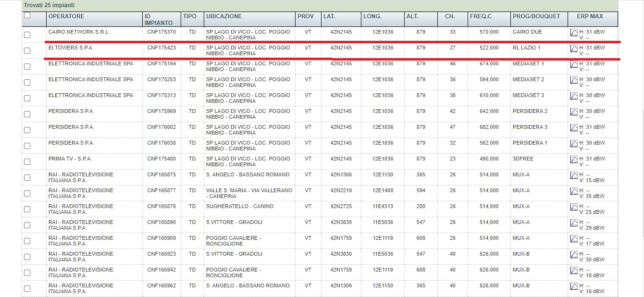Tick checkbox for PERSIDERA CNF176038 row
Viewport: 644px width, 297px height.
[27, 146]
